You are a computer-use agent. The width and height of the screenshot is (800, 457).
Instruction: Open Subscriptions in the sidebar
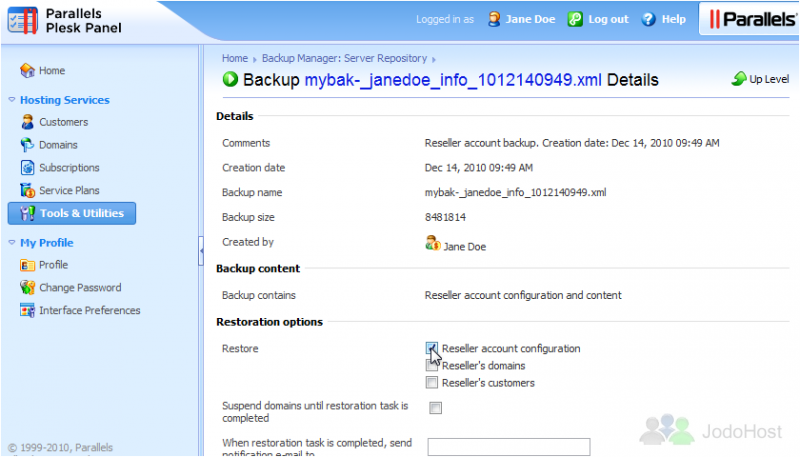click(x=69, y=167)
